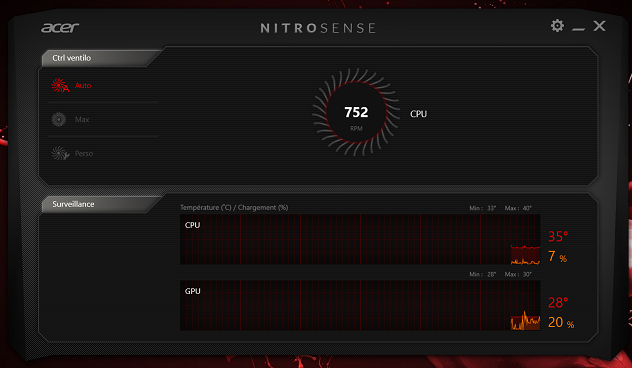The height and width of the screenshot is (368, 632).
Task: Click the NITROSENSE title text
Action: tap(318, 28)
